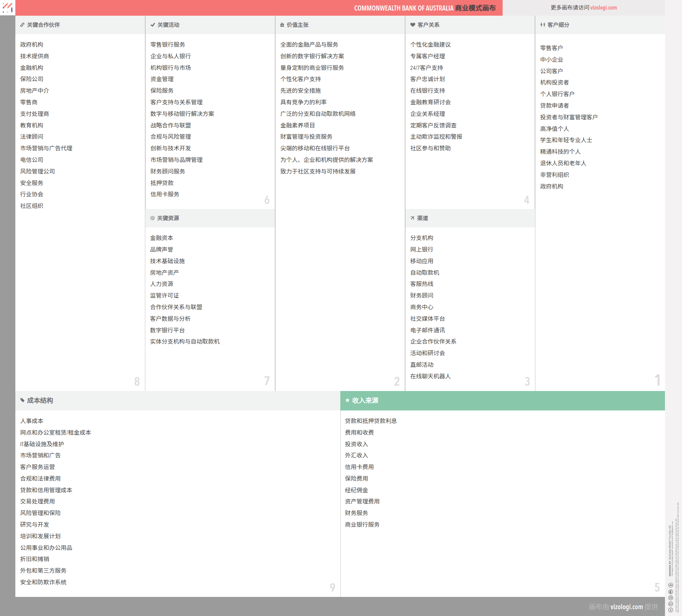This screenshot has height=616, width=682.
Task: Select 网上银行 in the channels list
Action: (x=421, y=250)
